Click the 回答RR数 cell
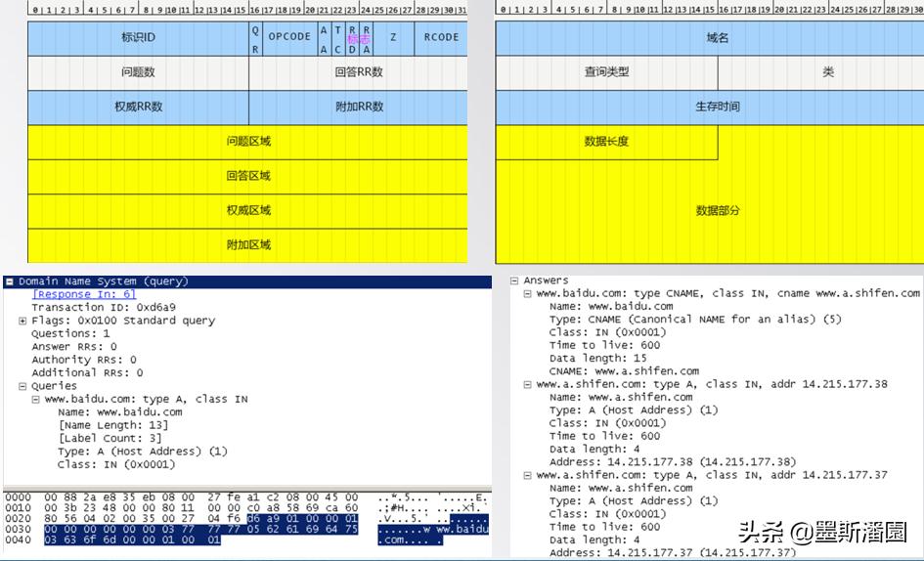 pos(358,73)
